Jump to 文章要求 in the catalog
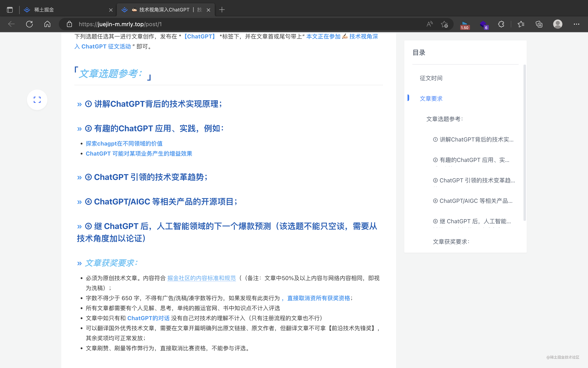This screenshot has width=588, height=368. (431, 99)
